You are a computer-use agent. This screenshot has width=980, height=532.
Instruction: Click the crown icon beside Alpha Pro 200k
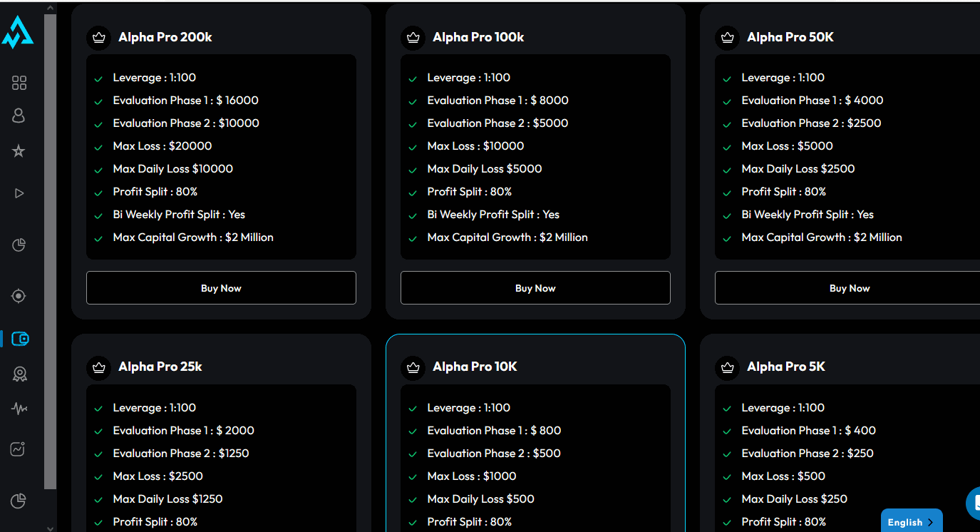tap(98, 38)
